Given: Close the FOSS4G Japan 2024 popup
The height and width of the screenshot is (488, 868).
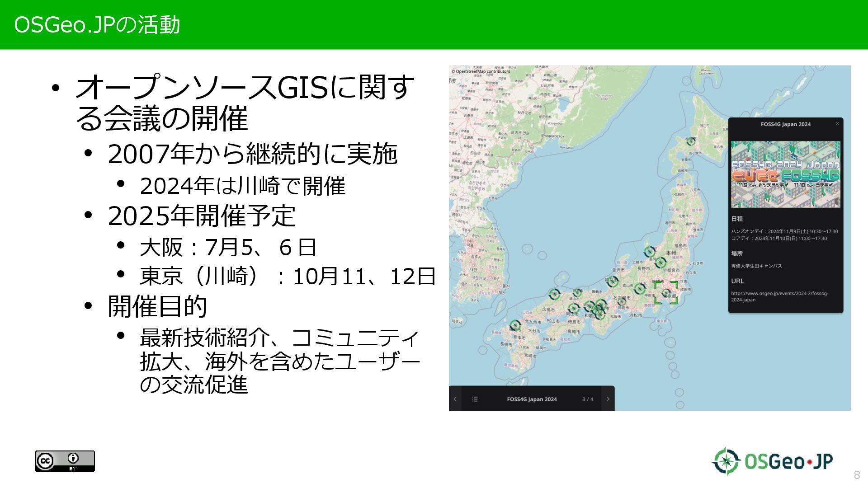Looking at the screenshot, I should tap(837, 123).
